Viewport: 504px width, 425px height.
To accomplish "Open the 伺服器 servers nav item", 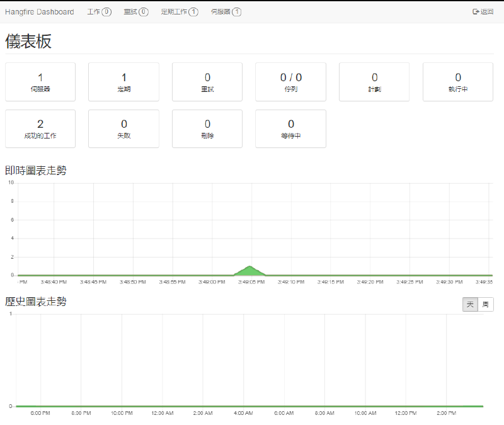I will click(226, 11).
